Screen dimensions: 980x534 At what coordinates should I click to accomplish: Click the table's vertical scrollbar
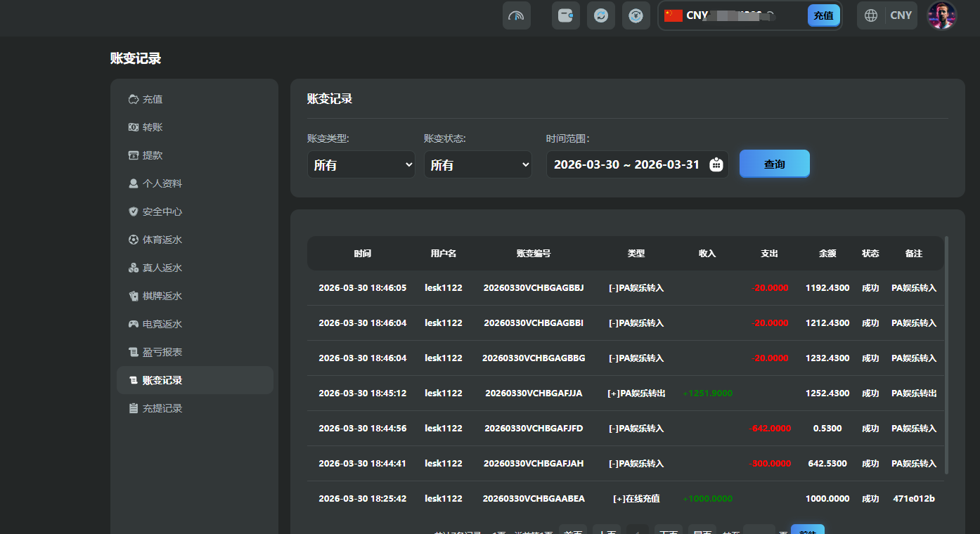946,355
